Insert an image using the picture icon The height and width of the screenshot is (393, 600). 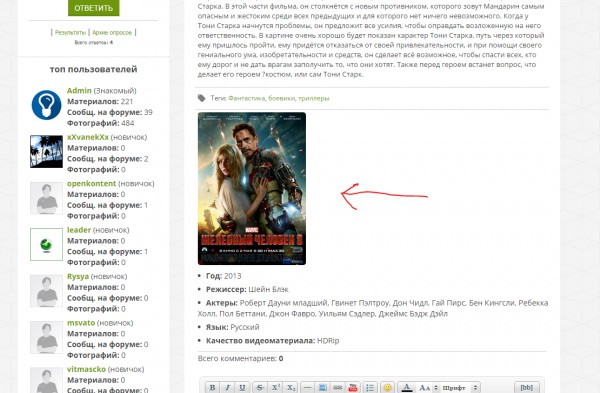click(323, 387)
